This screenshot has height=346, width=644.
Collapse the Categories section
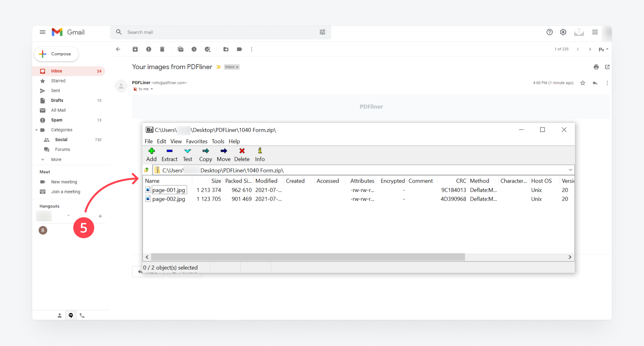[x=37, y=130]
